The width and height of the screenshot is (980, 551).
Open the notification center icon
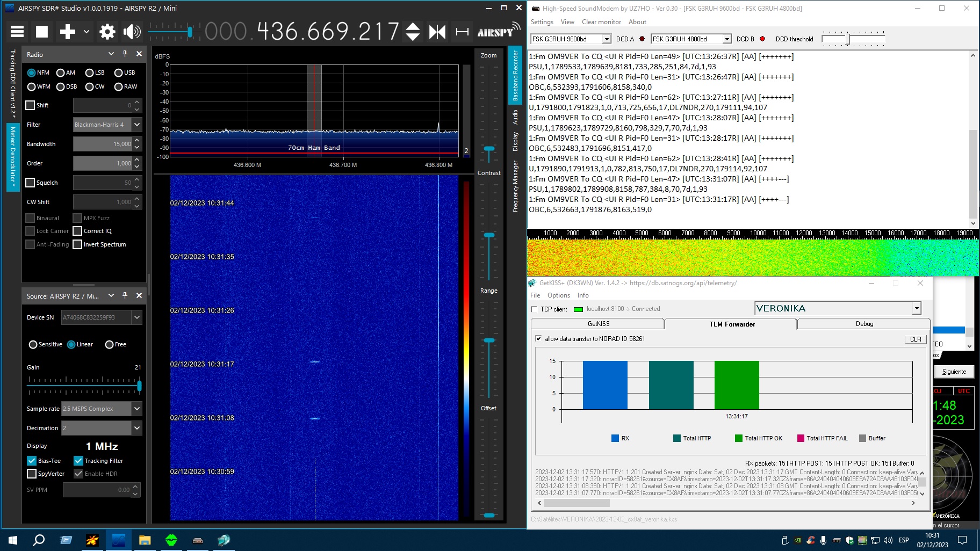click(962, 540)
